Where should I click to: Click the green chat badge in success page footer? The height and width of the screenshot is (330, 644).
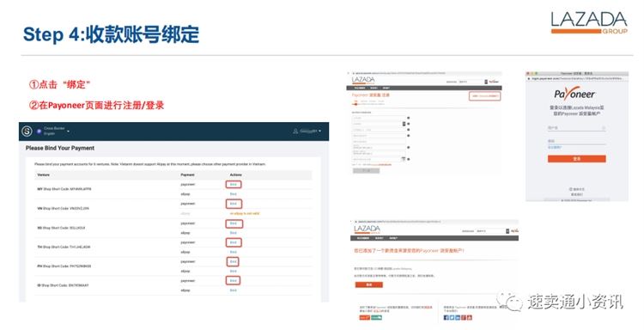coord(376,318)
